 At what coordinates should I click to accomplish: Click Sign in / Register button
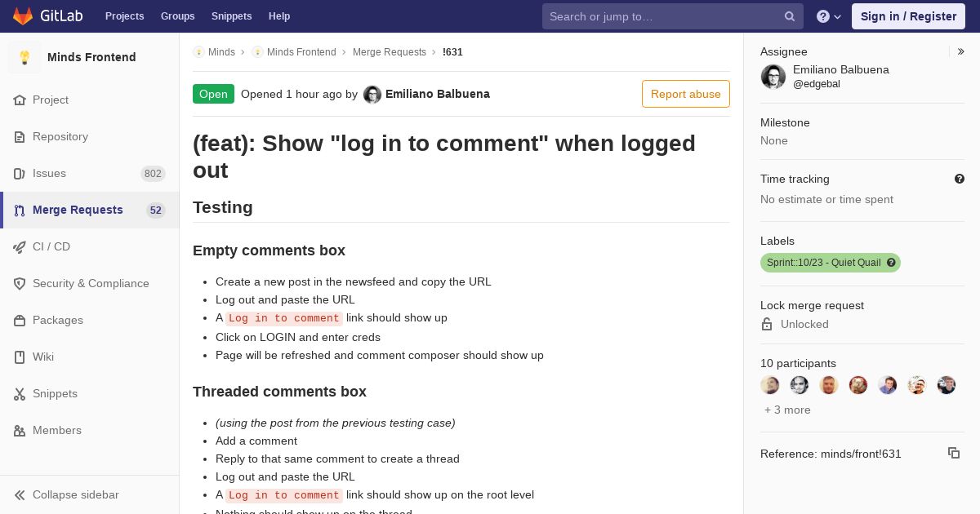(908, 16)
